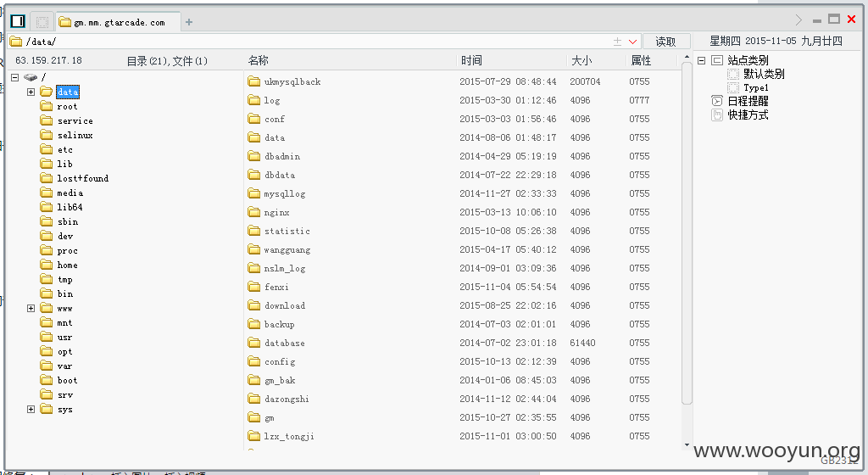Click the wangguang folder icon in the list
Image resolution: width=868 pixels, height=475 pixels.
click(x=254, y=249)
